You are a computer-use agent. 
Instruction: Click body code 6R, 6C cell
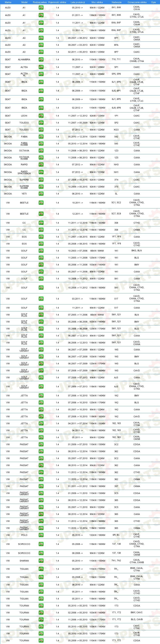point(116,535)
